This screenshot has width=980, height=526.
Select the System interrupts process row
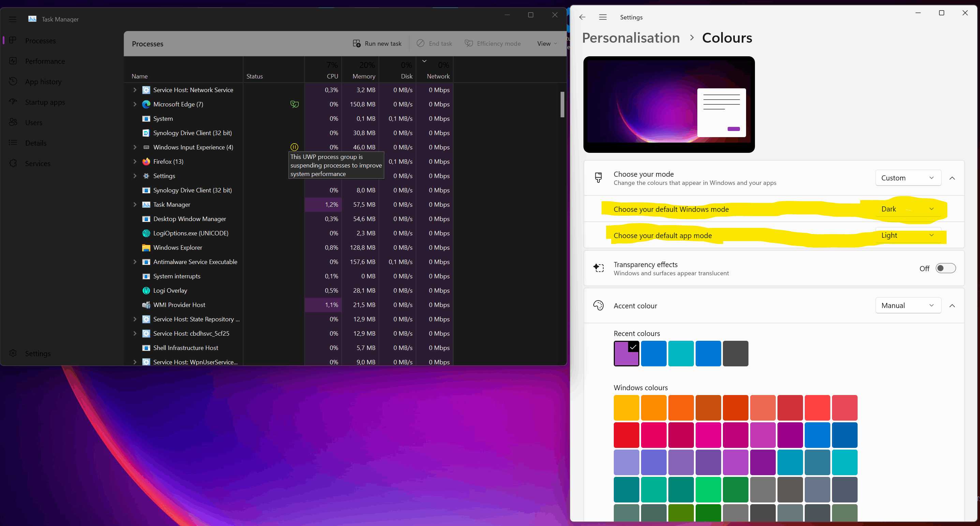coord(288,276)
